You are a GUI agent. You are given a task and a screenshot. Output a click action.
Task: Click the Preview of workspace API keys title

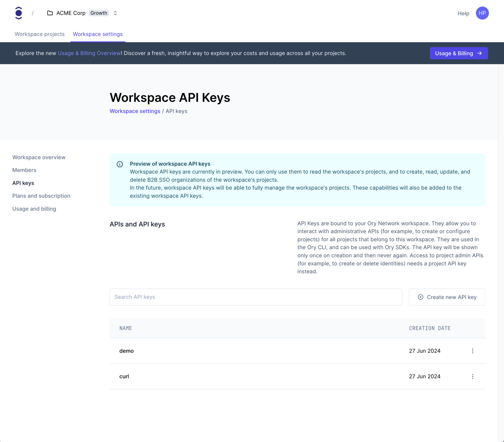[x=170, y=164]
